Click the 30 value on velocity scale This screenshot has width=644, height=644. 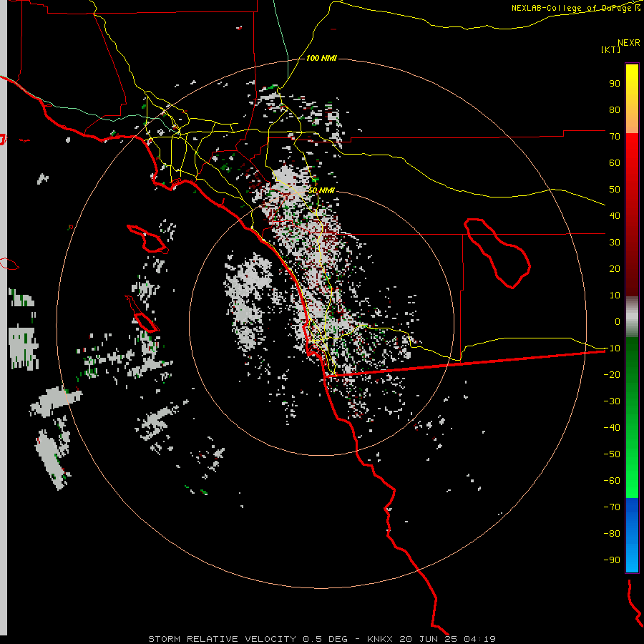(615, 243)
